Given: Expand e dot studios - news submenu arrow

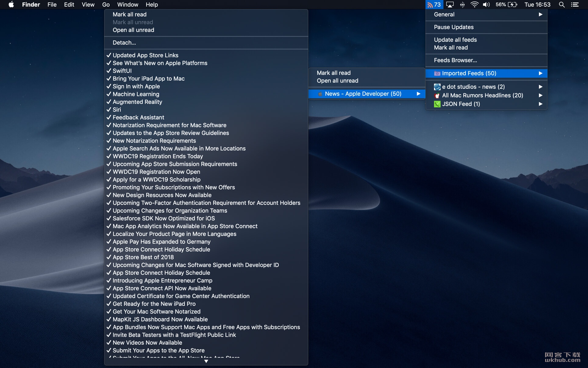Looking at the screenshot, I should click(x=540, y=87).
